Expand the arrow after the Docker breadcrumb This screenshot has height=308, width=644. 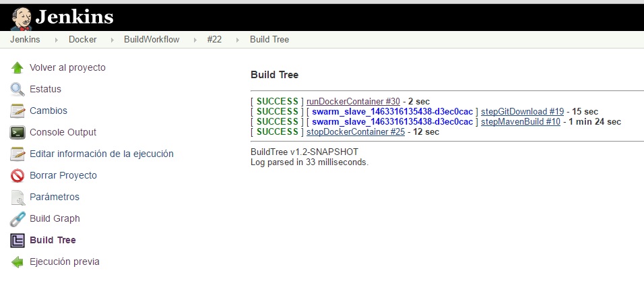coord(112,40)
